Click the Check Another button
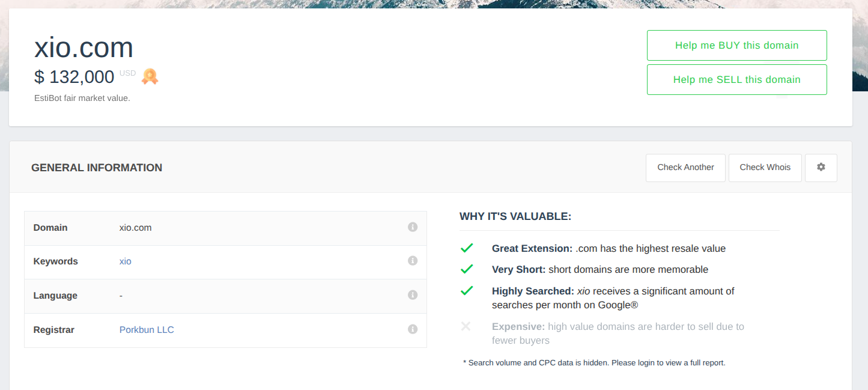 pos(685,168)
